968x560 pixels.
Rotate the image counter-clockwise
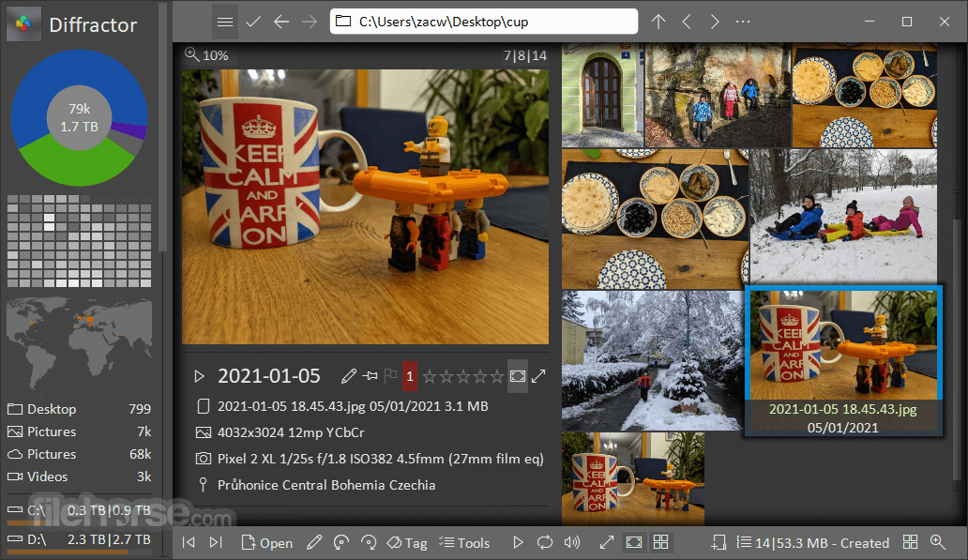340,543
